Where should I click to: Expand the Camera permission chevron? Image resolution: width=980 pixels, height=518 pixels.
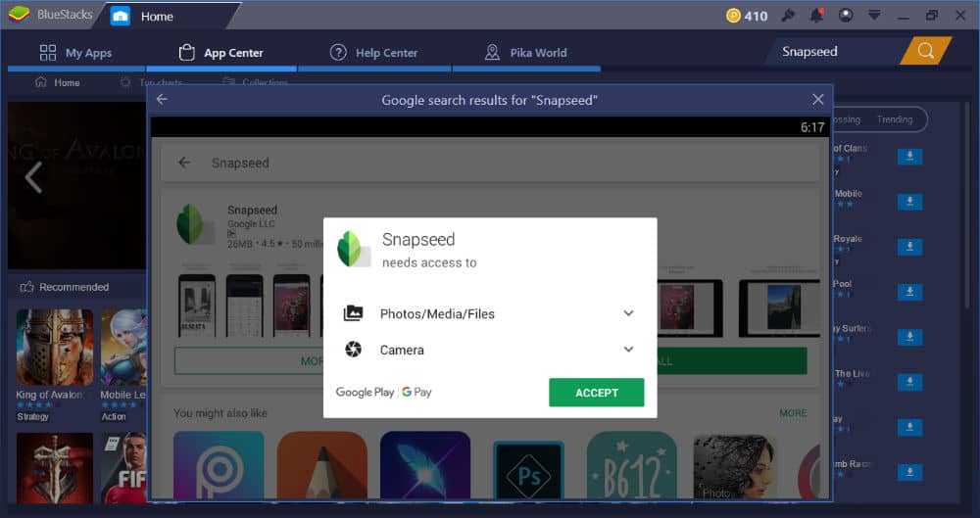[629, 350]
